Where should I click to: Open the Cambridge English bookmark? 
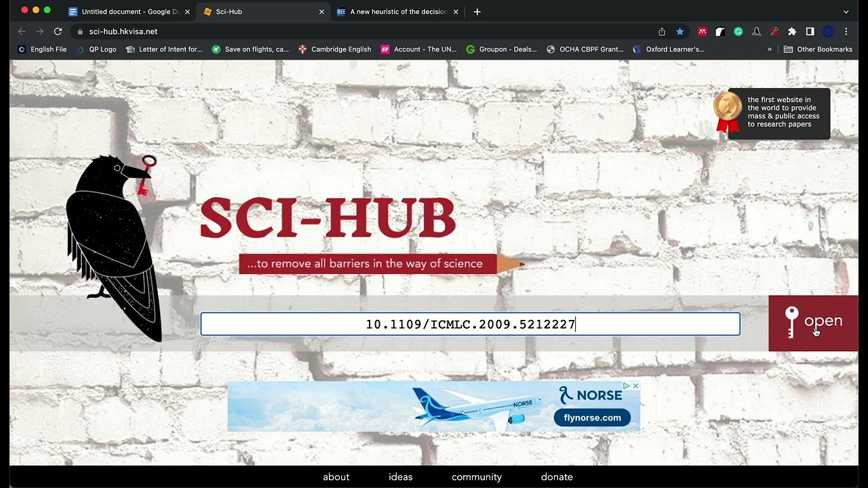(335, 49)
